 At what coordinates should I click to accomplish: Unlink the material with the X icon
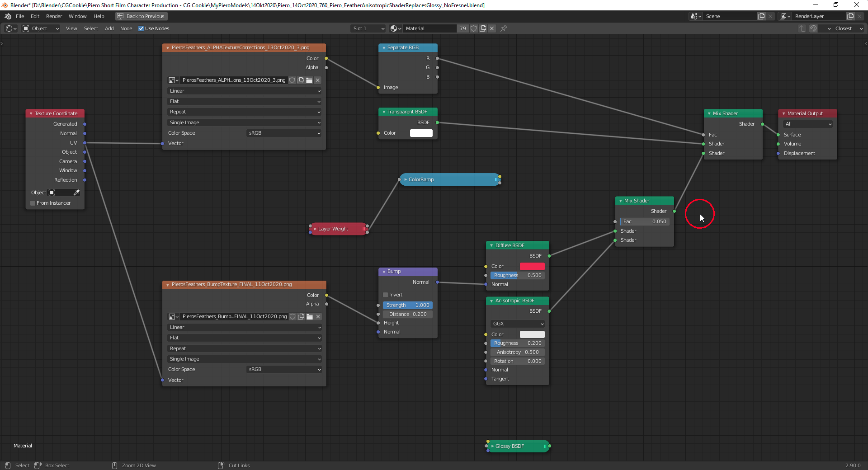(492, 28)
